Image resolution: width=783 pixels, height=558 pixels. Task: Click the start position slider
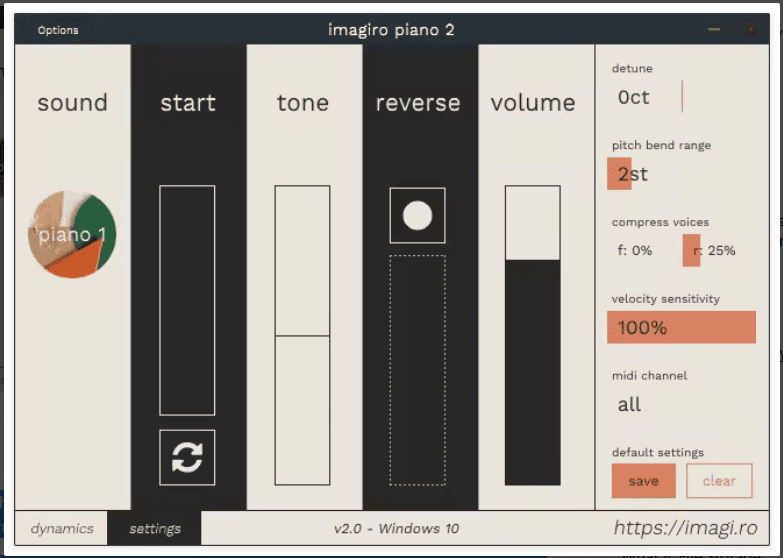[x=187, y=300]
